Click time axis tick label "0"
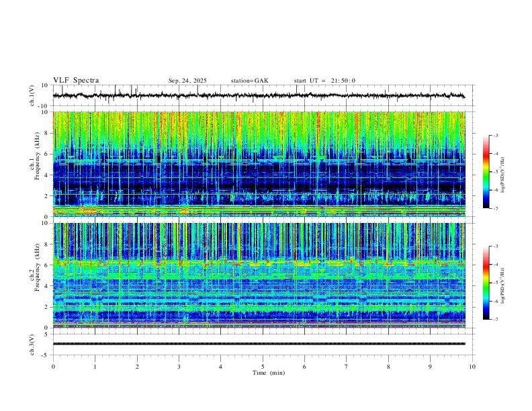This screenshot has width=532, height=411. tap(53, 367)
